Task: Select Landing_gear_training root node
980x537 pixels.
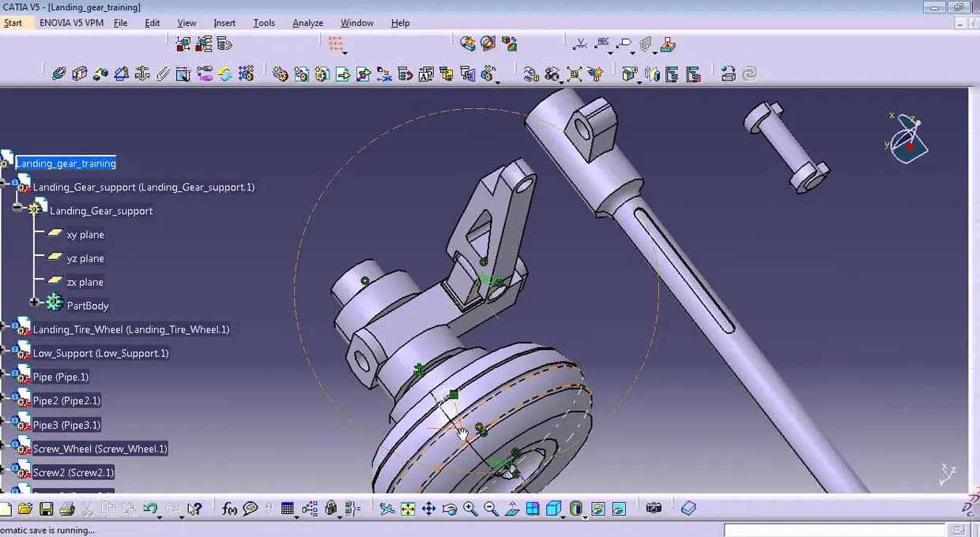Action: (x=66, y=163)
